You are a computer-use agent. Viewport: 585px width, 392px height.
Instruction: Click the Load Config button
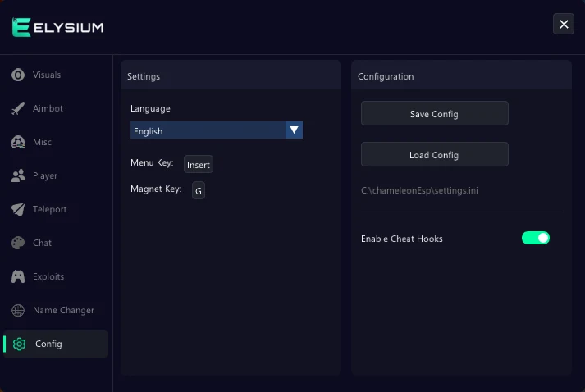click(434, 154)
